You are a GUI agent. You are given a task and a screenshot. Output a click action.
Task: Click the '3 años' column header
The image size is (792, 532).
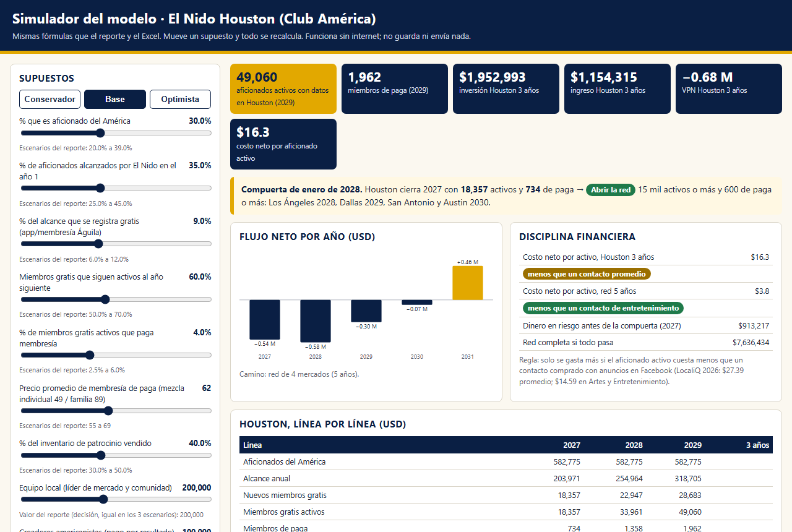tap(758, 445)
